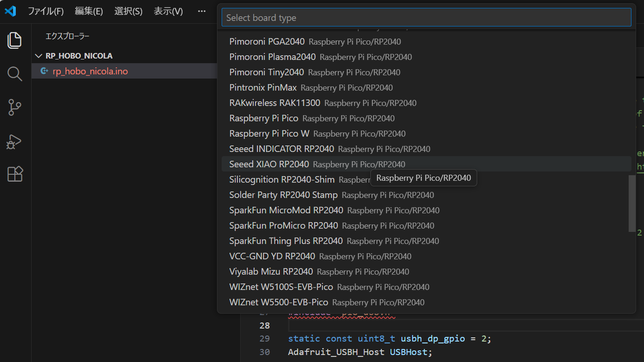
Task: Click the menu overflow ellipsis
Action: coord(201,12)
